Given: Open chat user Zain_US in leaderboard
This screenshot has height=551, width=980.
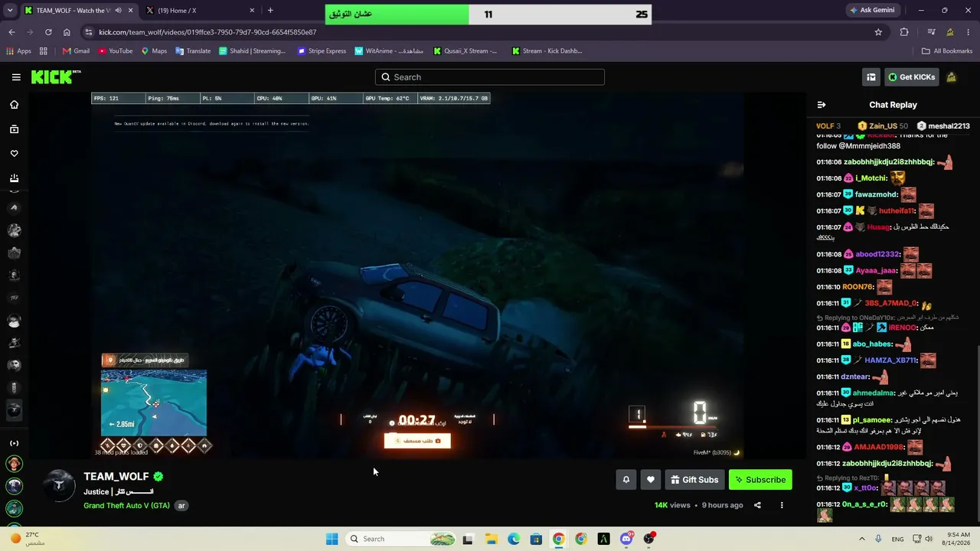Looking at the screenshot, I should (882, 126).
